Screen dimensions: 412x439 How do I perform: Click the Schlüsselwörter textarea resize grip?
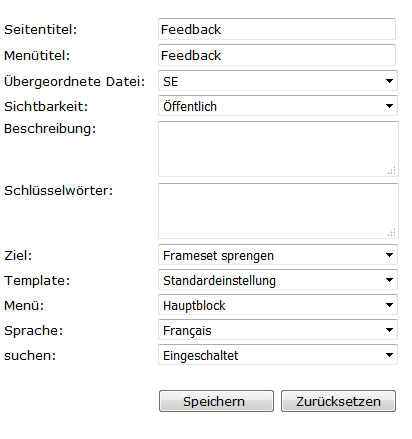pyautogui.click(x=392, y=232)
